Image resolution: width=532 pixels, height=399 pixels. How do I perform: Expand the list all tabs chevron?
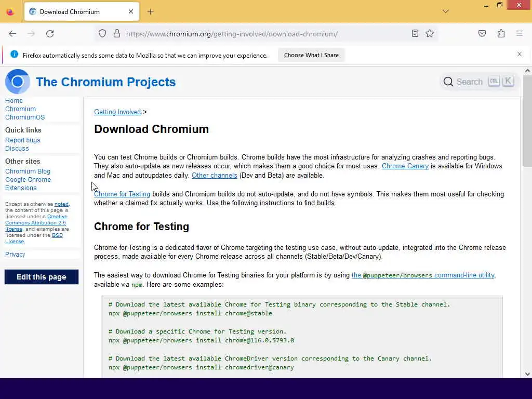(x=446, y=11)
